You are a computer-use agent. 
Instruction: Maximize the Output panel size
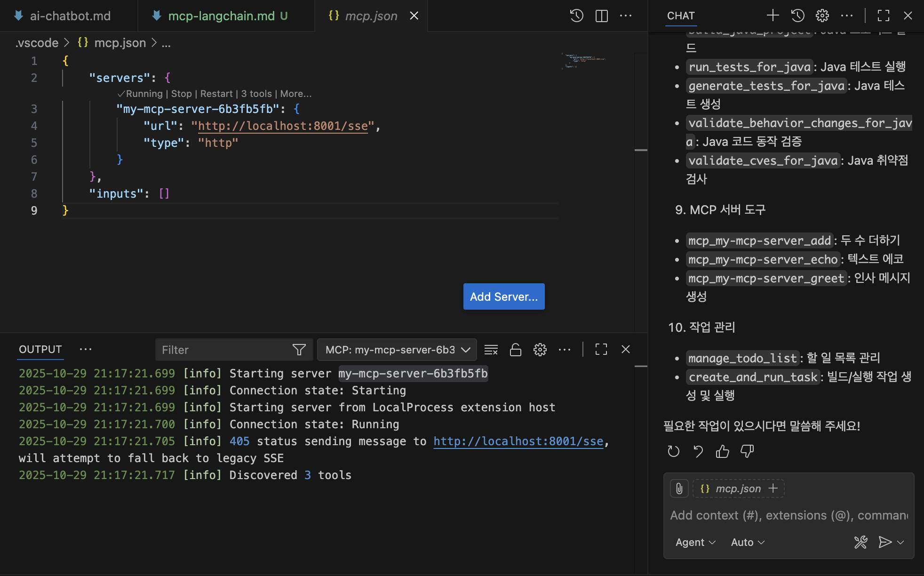click(601, 349)
